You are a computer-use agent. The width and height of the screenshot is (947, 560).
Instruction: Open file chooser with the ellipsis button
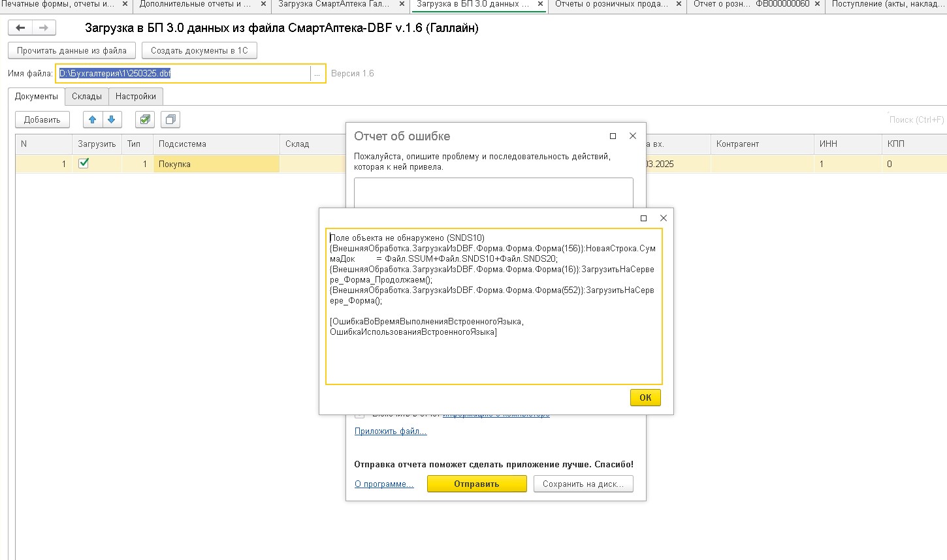(x=317, y=74)
